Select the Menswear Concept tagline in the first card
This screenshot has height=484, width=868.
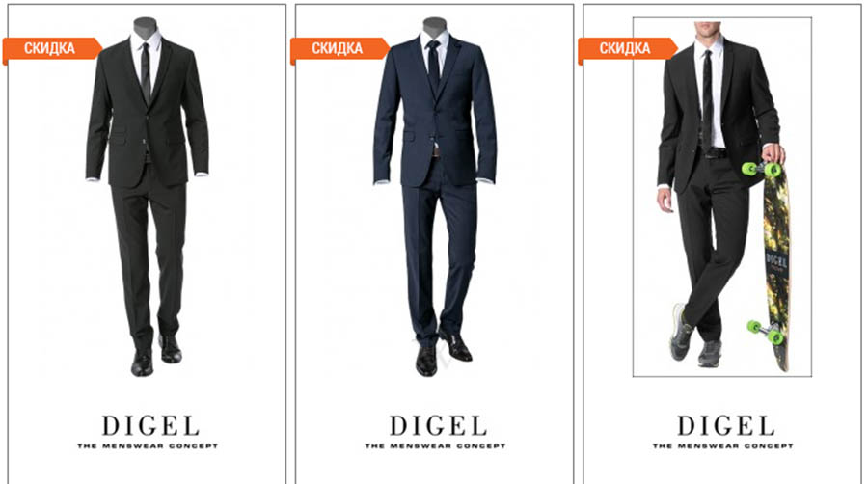tap(148, 445)
